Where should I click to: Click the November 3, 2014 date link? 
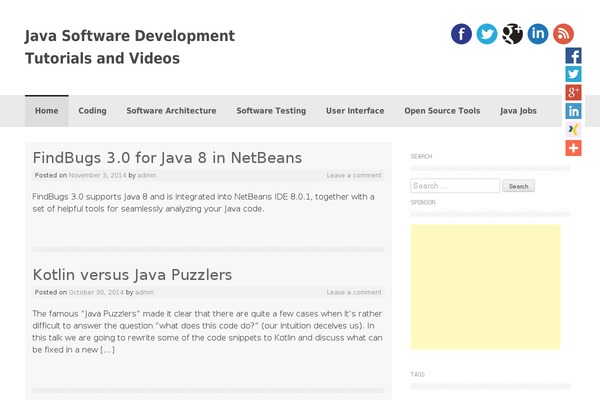pos(97,175)
